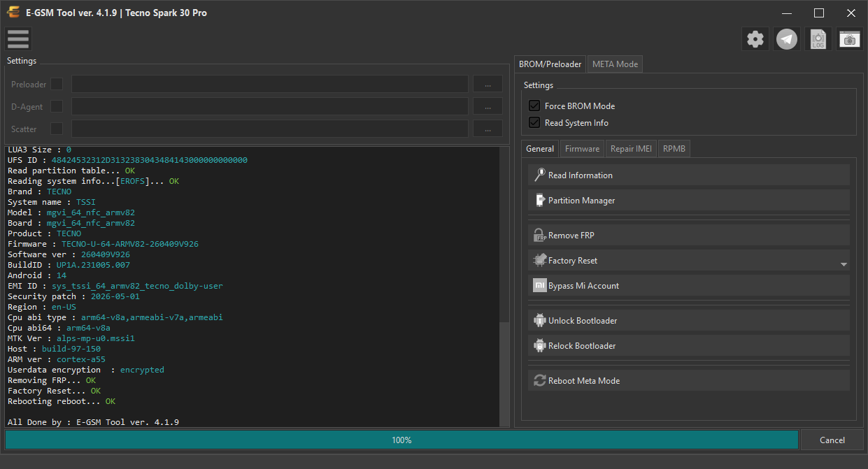Browse for Scatter file with ... button

(x=488, y=129)
